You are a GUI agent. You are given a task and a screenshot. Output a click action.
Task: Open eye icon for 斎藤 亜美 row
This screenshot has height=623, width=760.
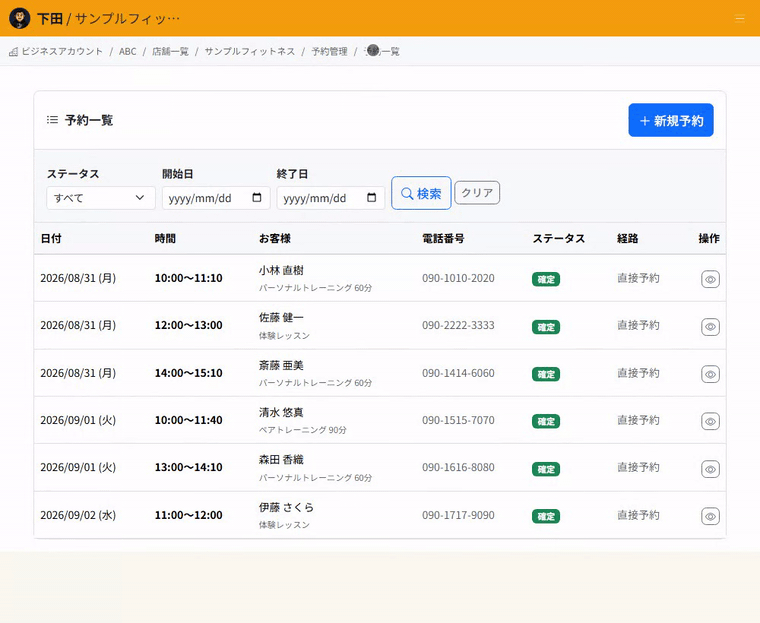click(x=710, y=374)
